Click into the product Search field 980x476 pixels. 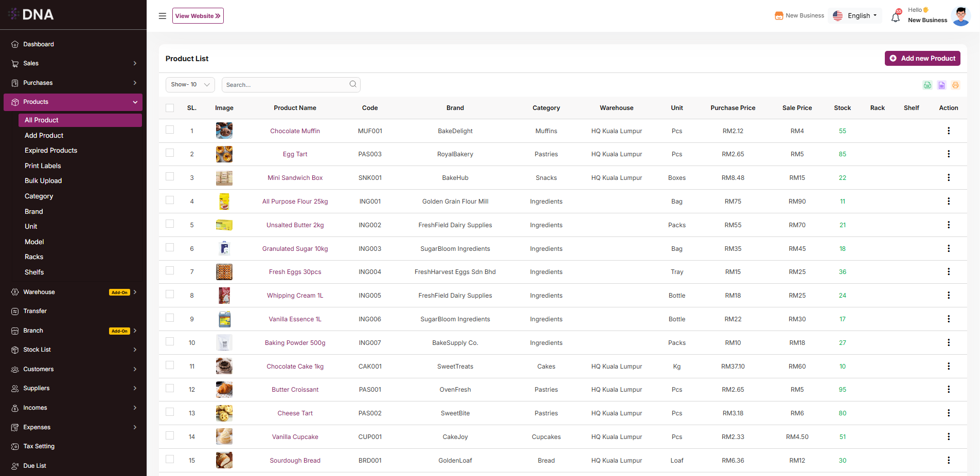tap(286, 85)
